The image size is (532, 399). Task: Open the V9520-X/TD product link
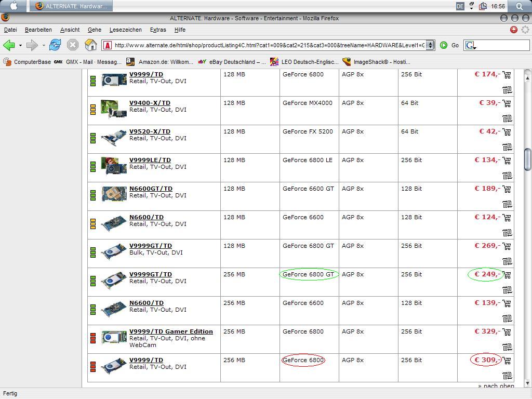pyautogui.click(x=150, y=131)
